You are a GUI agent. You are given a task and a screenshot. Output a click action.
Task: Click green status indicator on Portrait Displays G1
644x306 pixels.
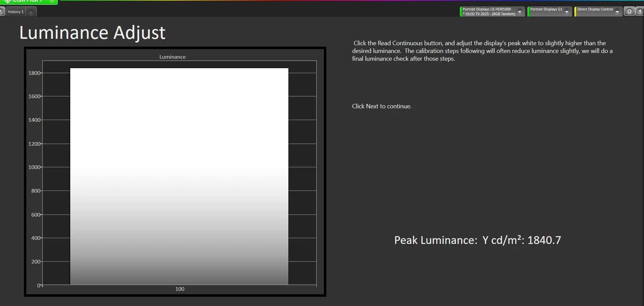pos(529,12)
